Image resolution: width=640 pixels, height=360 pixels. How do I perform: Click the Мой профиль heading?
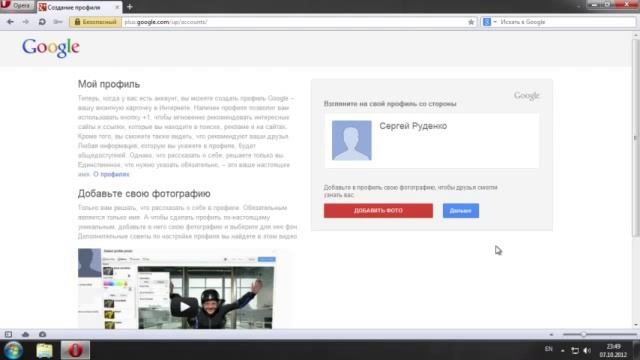(109, 84)
